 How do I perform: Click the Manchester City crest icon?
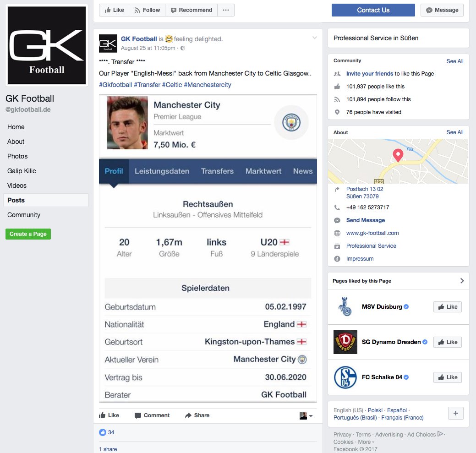click(x=291, y=122)
